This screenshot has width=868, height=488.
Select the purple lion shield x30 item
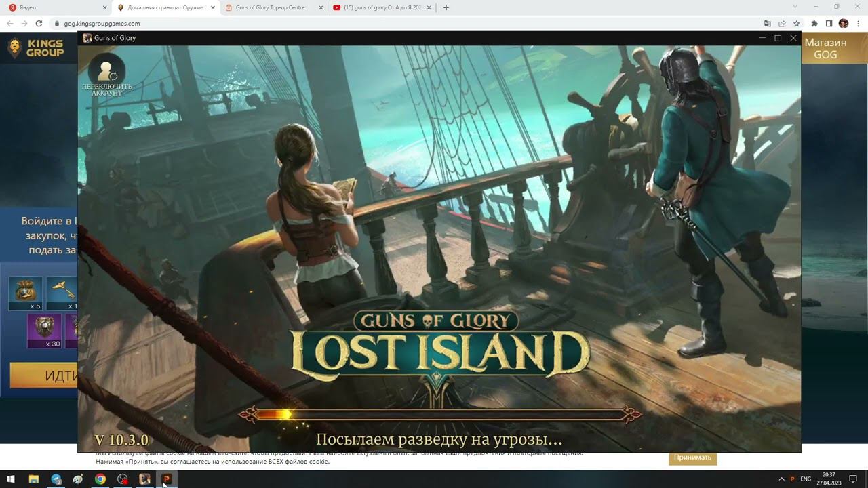coord(44,331)
